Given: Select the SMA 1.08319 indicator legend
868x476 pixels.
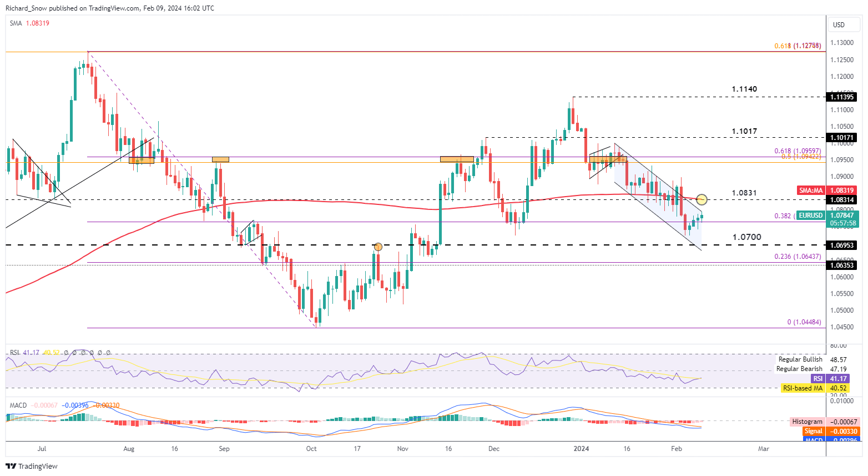Looking at the screenshot, I should tap(29, 23).
